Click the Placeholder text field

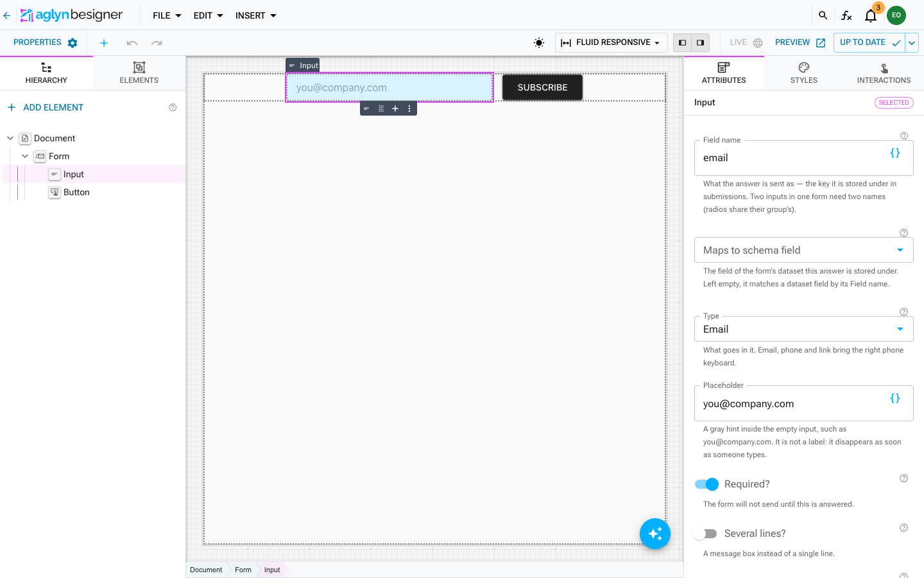(x=803, y=403)
